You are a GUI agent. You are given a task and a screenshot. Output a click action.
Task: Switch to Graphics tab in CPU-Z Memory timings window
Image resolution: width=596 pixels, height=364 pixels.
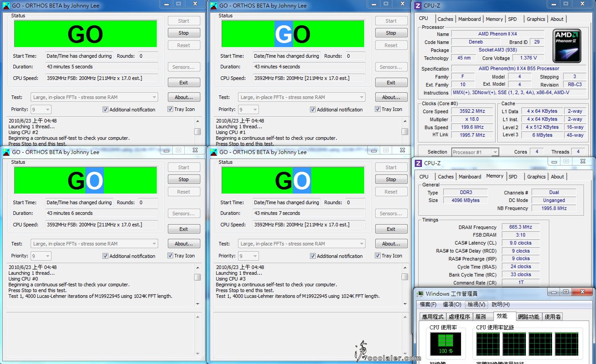coord(536,177)
